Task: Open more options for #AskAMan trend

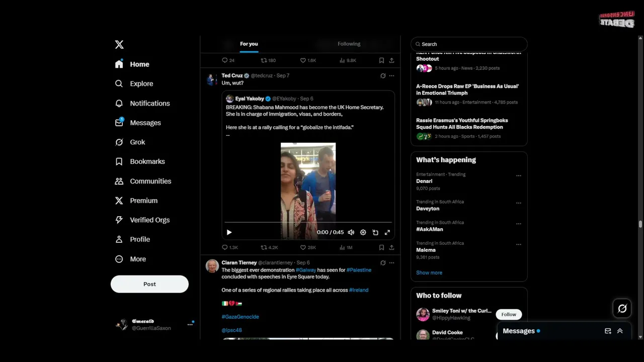Action: pos(518,224)
